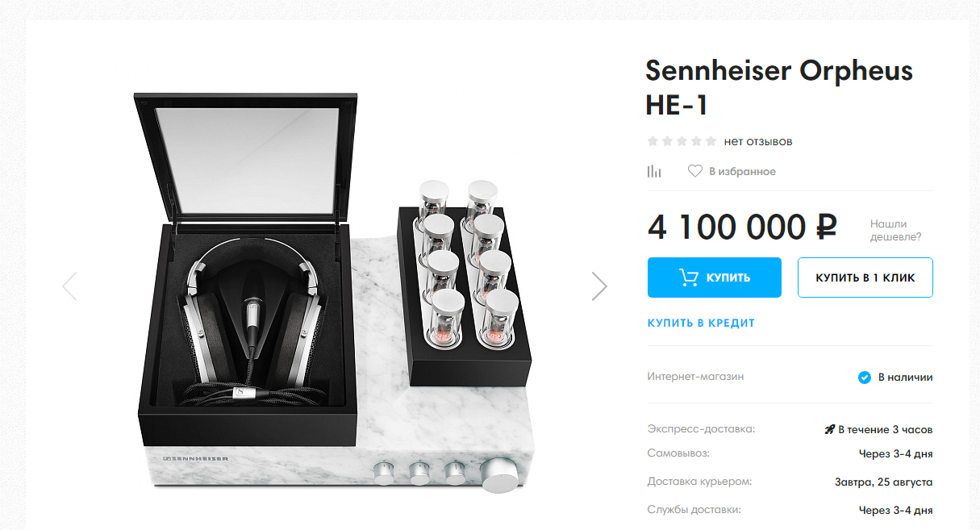This screenshot has width=980, height=530.
Task: Click the Самовывоз delivery option label
Action: coord(678,453)
